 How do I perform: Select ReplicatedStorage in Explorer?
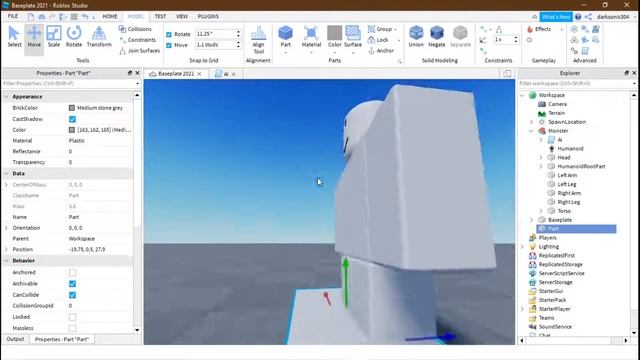coord(560,264)
